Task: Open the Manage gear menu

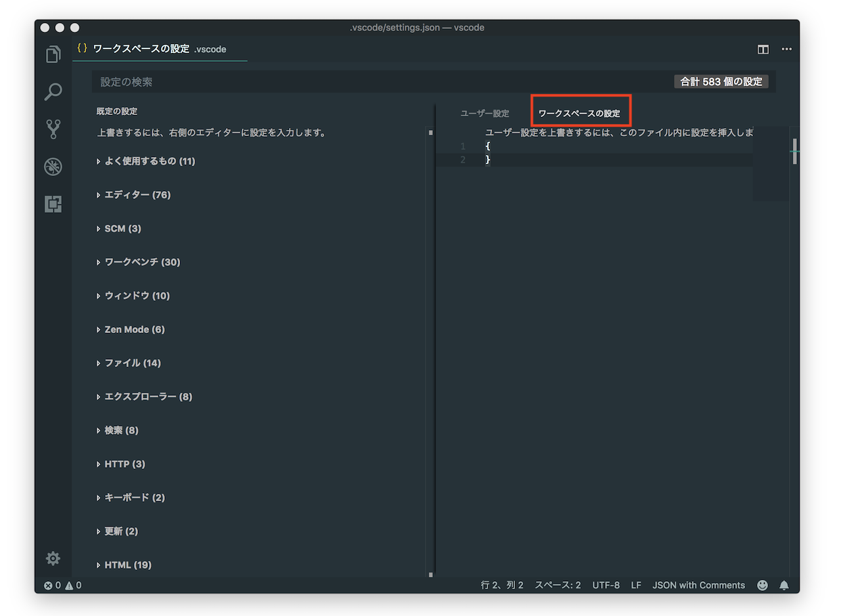Action: [x=53, y=558]
